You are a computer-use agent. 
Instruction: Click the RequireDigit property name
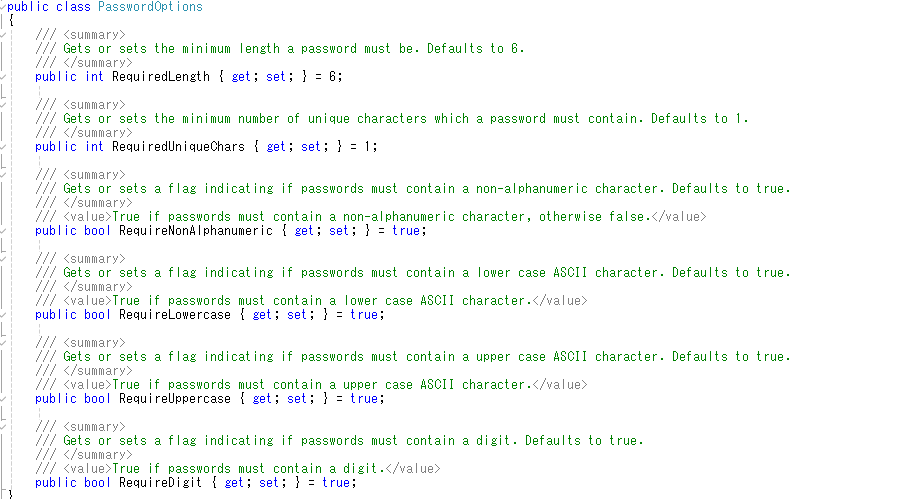161,483
